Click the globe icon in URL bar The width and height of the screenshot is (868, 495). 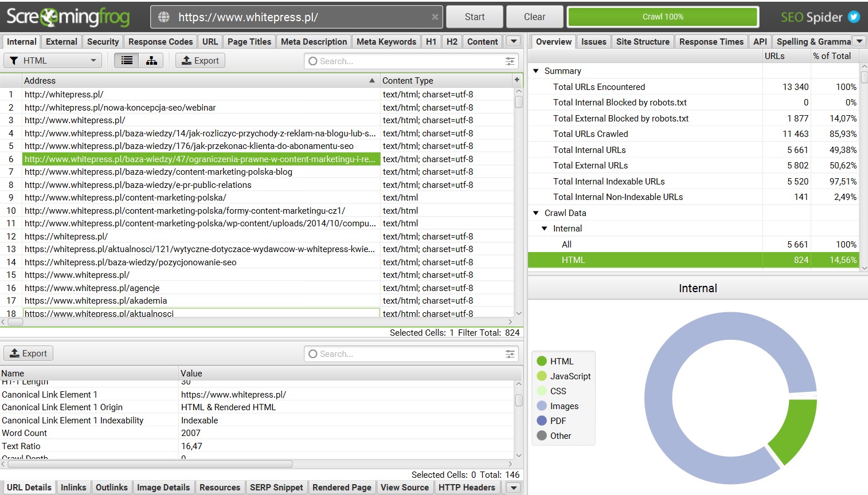pyautogui.click(x=164, y=17)
